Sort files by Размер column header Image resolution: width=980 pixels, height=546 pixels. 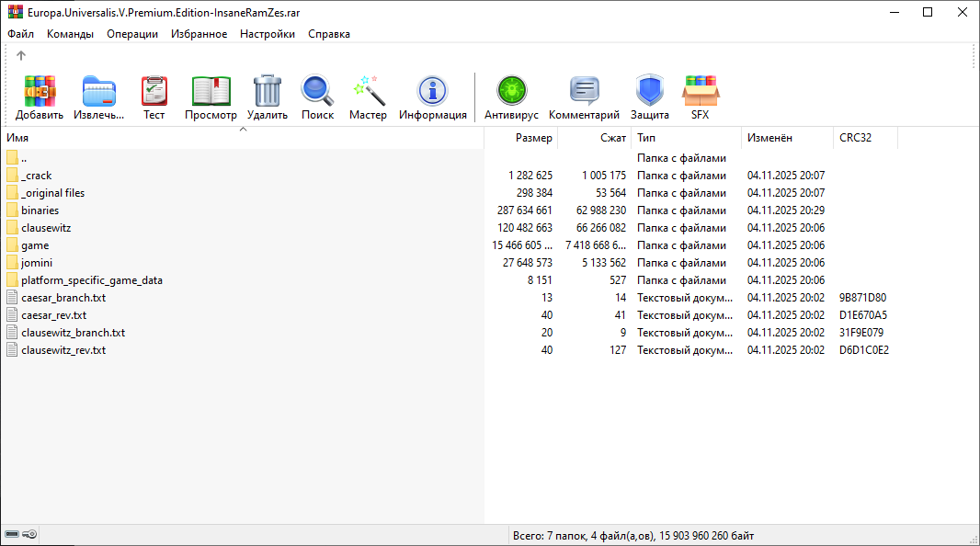pos(522,138)
